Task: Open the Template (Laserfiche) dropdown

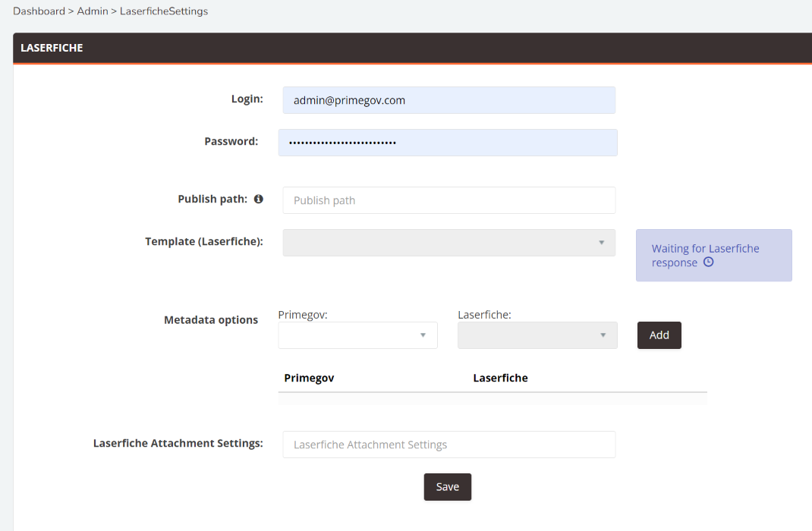Action: [449, 243]
